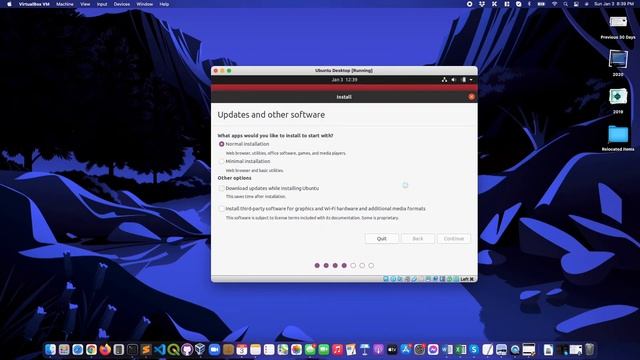Open the Machine menu
The image size is (640, 360).
click(64, 4)
